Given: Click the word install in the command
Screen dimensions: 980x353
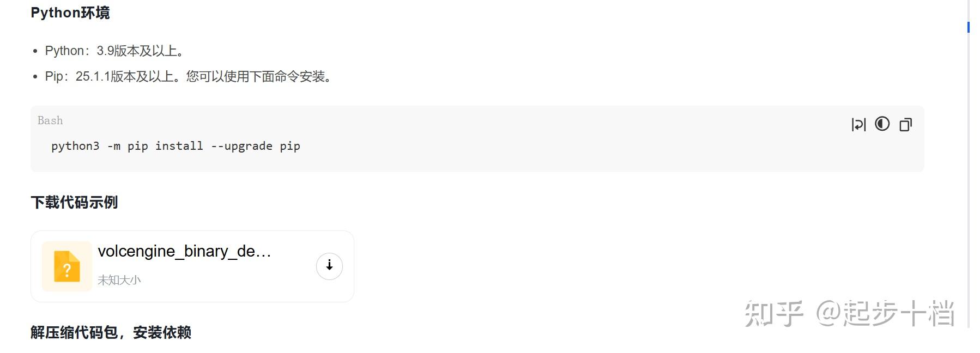Looking at the screenshot, I should (x=179, y=146).
